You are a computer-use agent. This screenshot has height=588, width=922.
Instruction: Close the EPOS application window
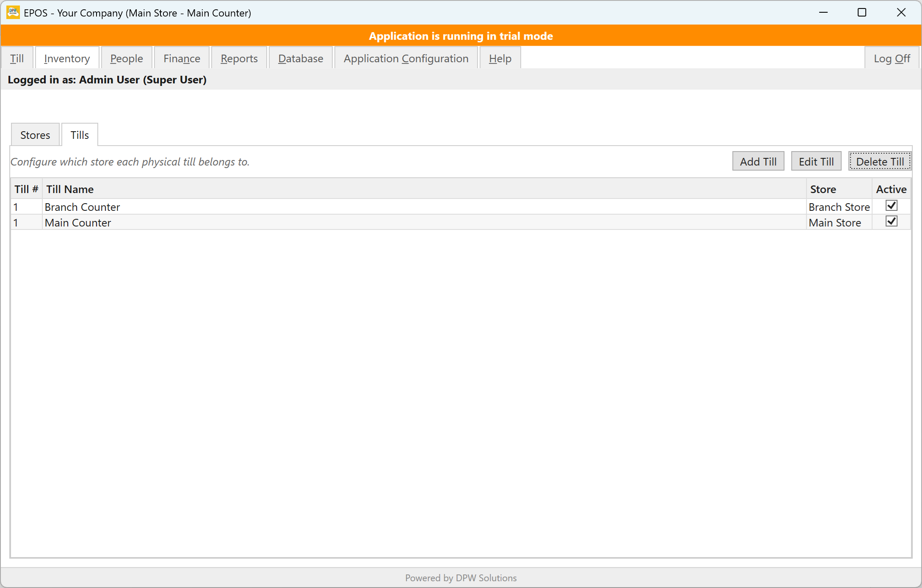pyautogui.click(x=901, y=12)
